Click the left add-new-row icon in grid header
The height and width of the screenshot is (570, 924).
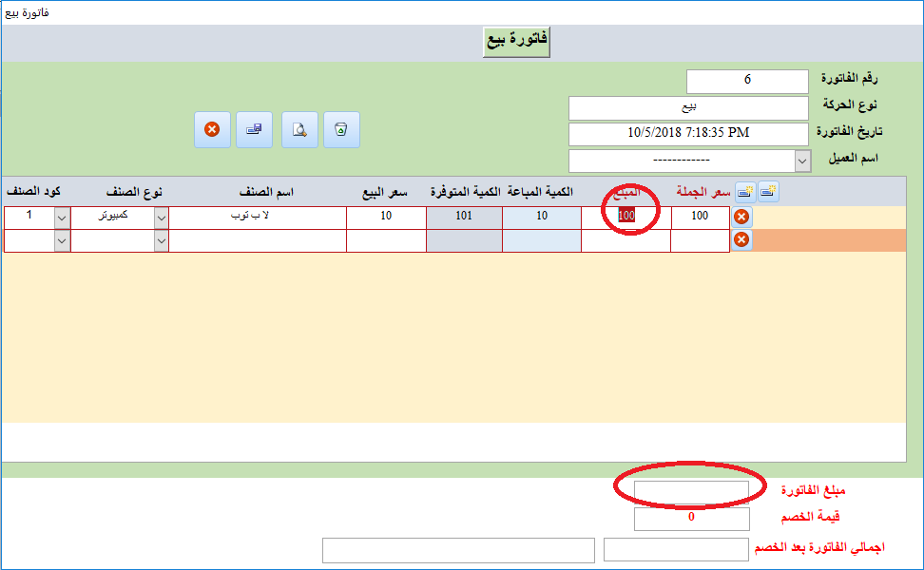click(745, 192)
